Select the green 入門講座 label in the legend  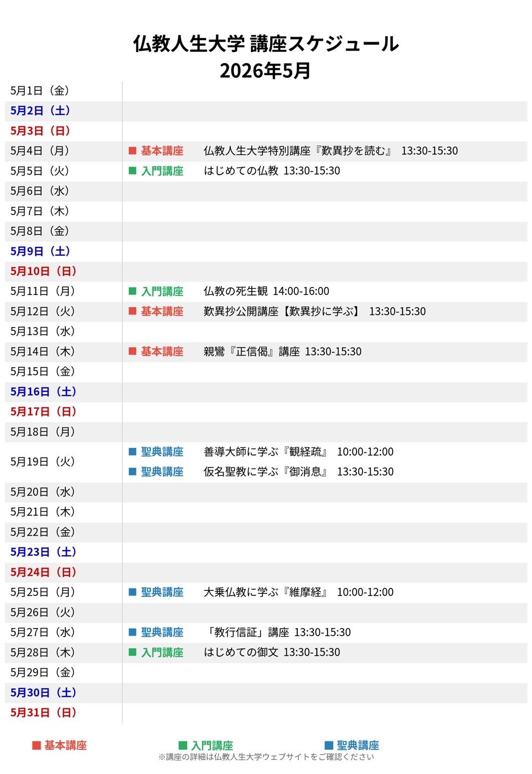[212, 746]
